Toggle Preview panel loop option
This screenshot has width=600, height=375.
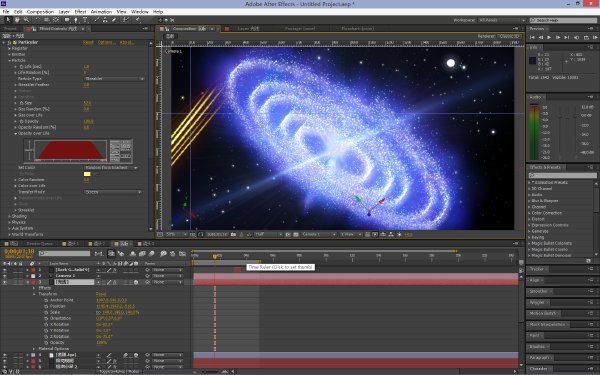(586, 38)
